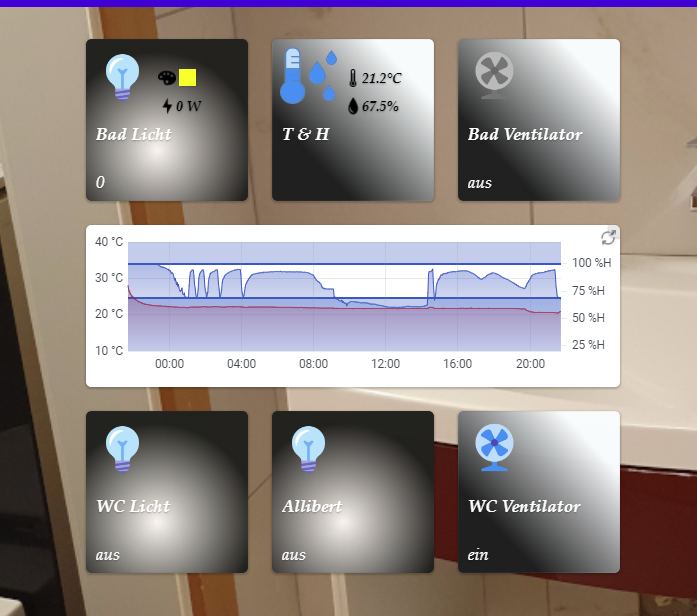Click the 75 %H axis label

(588, 291)
